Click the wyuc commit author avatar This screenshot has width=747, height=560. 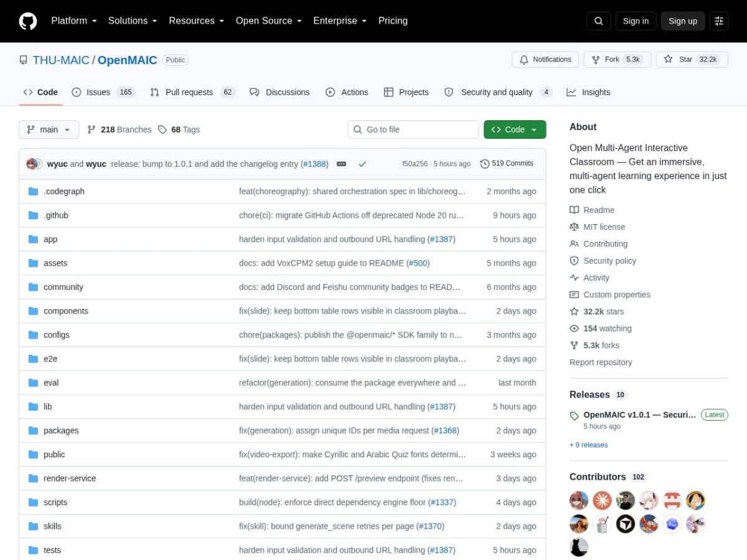[x=31, y=164]
